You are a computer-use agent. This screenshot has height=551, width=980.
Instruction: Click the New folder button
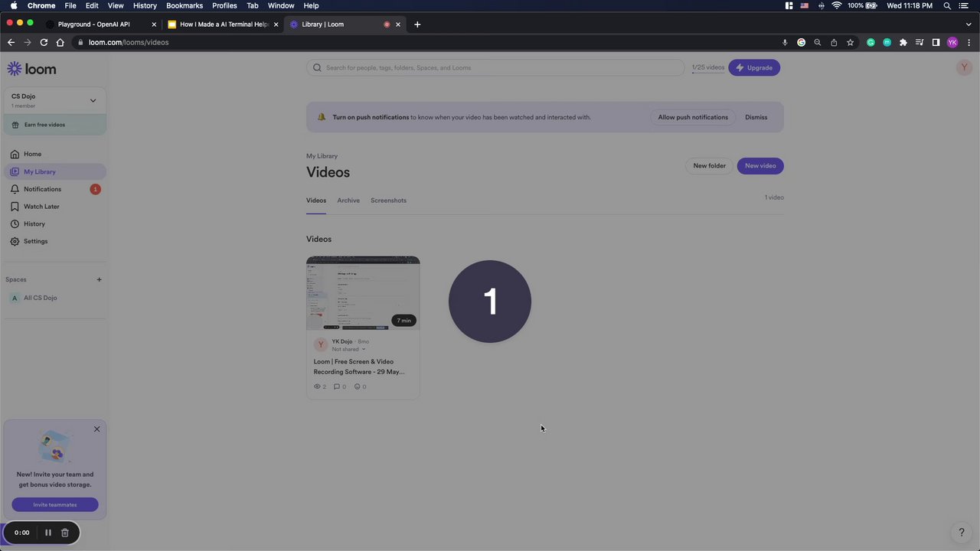coord(709,165)
